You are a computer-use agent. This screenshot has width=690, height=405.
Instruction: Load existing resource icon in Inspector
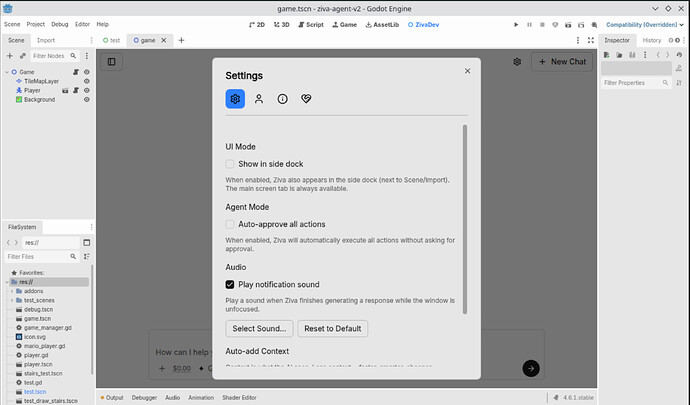(x=619, y=55)
